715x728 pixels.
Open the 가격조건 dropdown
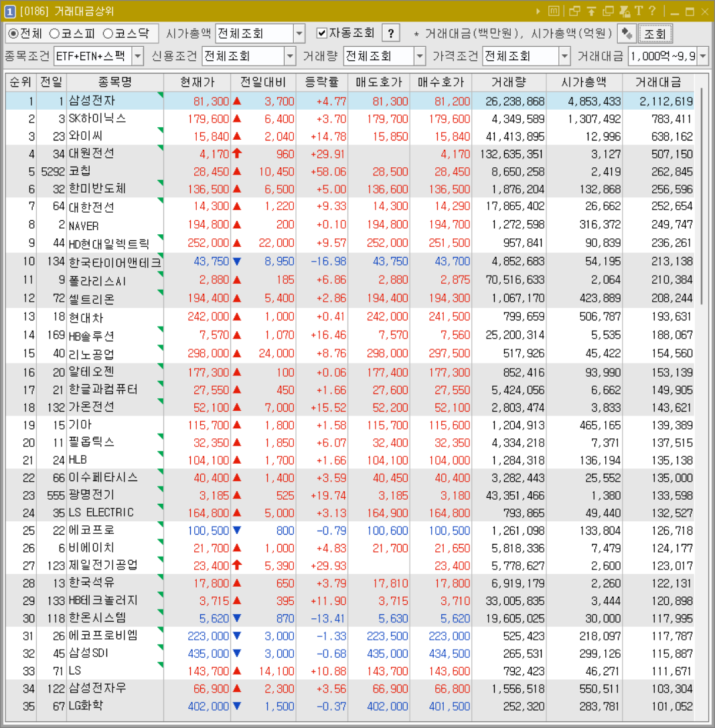coord(564,56)
